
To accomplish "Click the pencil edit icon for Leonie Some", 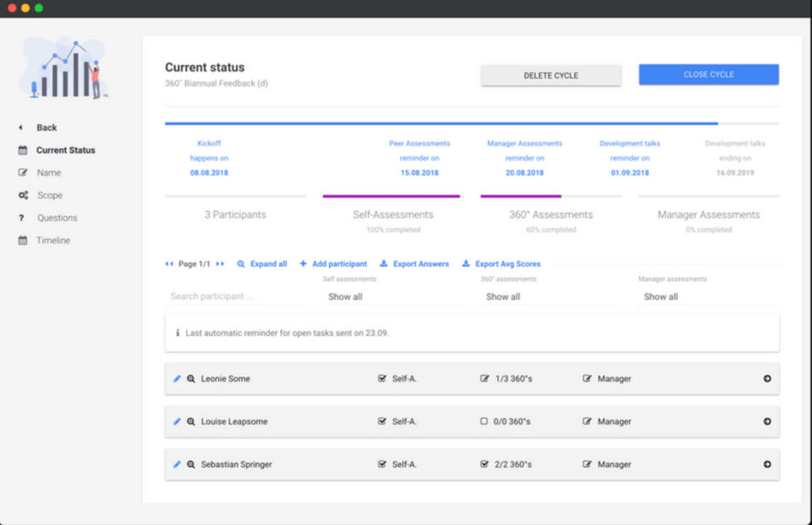I will [177, 379].
